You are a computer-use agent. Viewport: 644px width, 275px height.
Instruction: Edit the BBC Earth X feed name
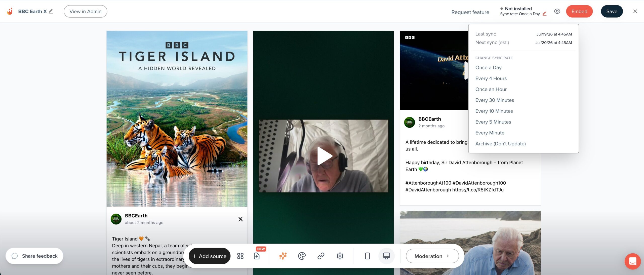coord(51,11)
